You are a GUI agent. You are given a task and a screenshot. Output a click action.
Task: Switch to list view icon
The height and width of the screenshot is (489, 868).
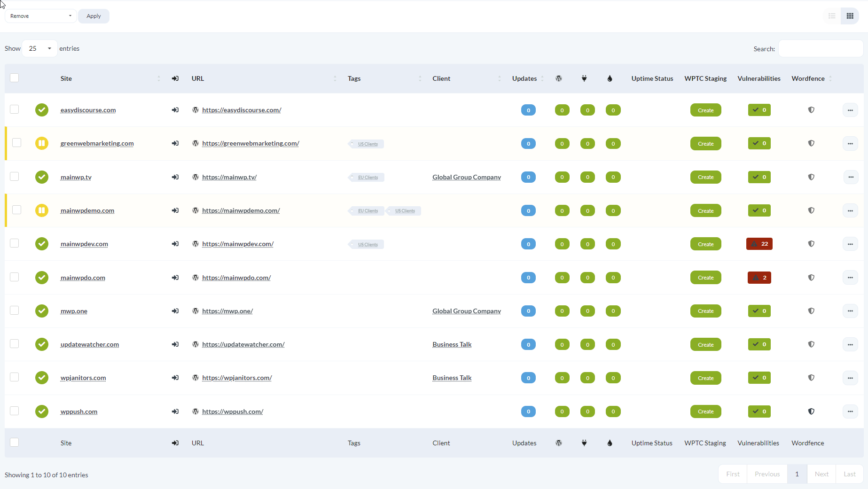point(832,16)
